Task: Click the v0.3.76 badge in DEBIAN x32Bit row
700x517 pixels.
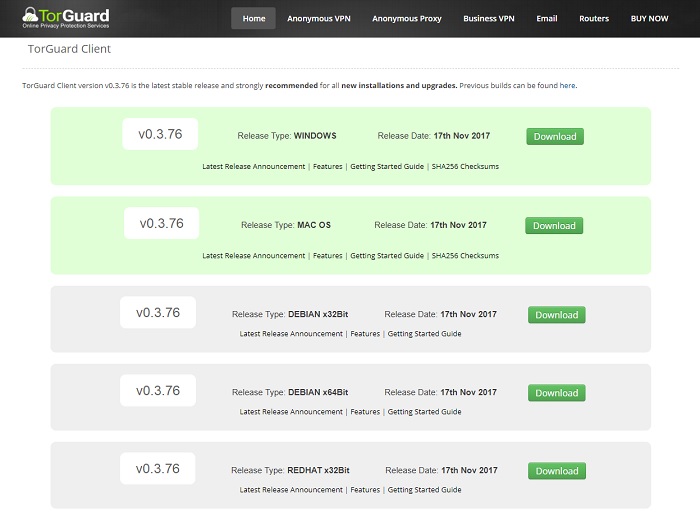Action: (158, 313)
